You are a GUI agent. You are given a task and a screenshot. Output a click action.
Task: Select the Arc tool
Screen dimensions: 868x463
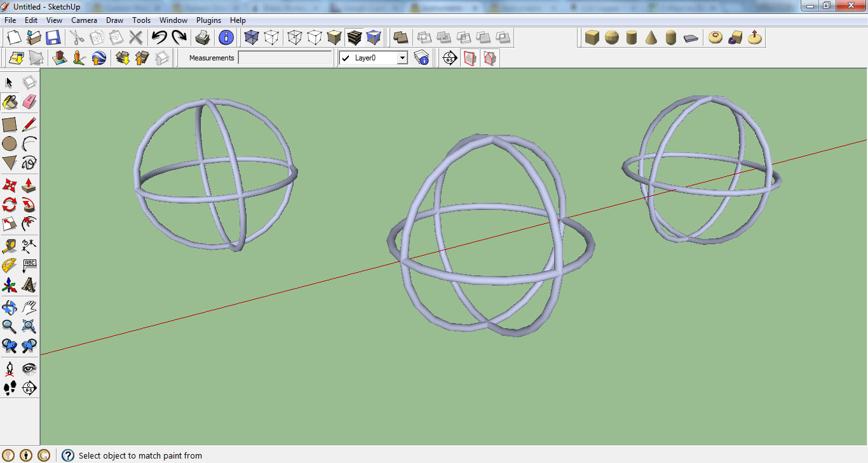(29, 144)
